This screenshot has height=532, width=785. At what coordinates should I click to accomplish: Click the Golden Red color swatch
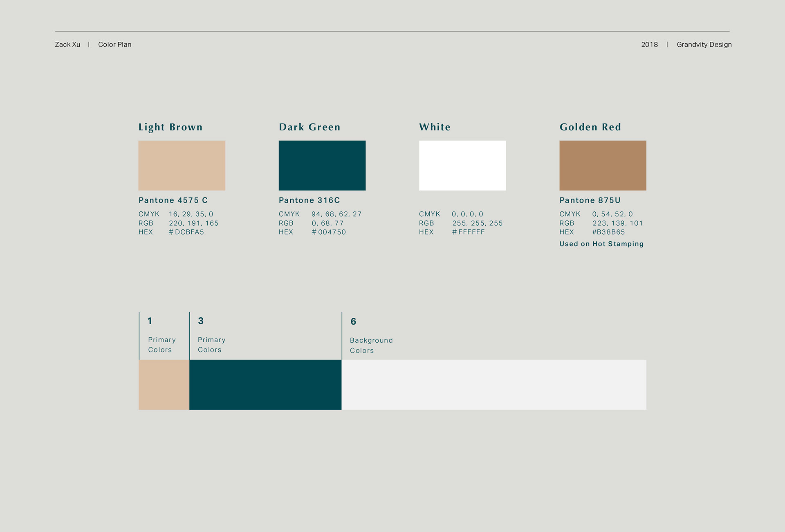pyautogui.click(x=603, y=165)
